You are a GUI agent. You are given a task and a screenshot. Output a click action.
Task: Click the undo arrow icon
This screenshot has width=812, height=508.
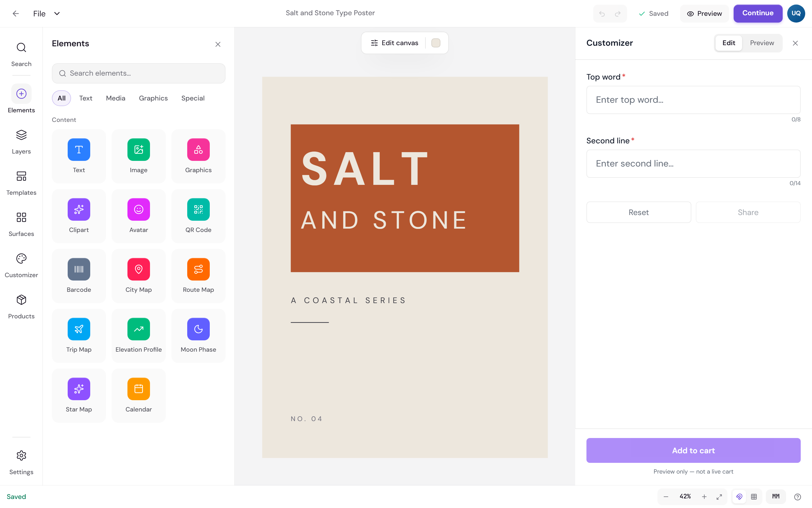click(x=602, y=14)
